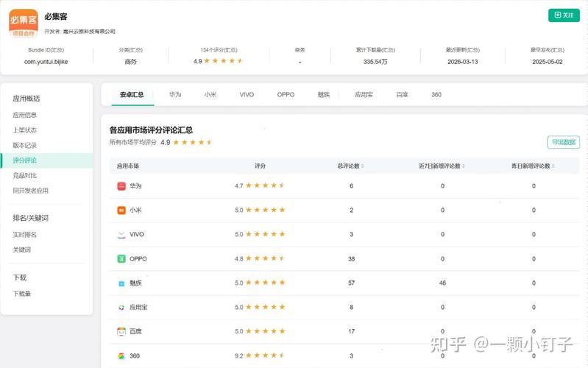Switch to the VIVO tab
The height and width of the screenshot is (368, 588).
pyautogui.click(x=247, y=94)
